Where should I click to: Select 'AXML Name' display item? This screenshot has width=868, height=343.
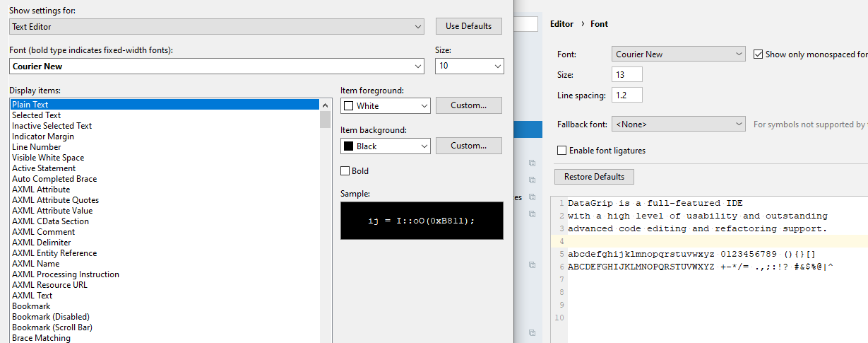pyautogui.click(x=165, y=264)
